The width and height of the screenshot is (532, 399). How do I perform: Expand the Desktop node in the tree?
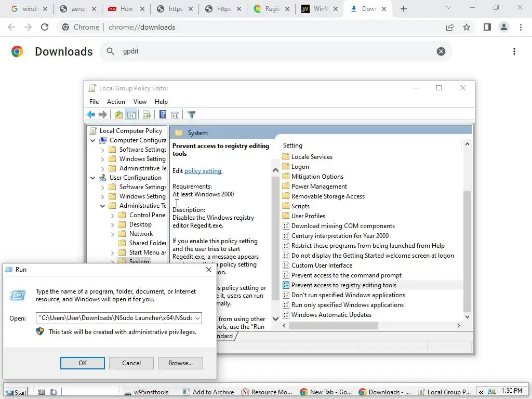[x=112, y=224]
